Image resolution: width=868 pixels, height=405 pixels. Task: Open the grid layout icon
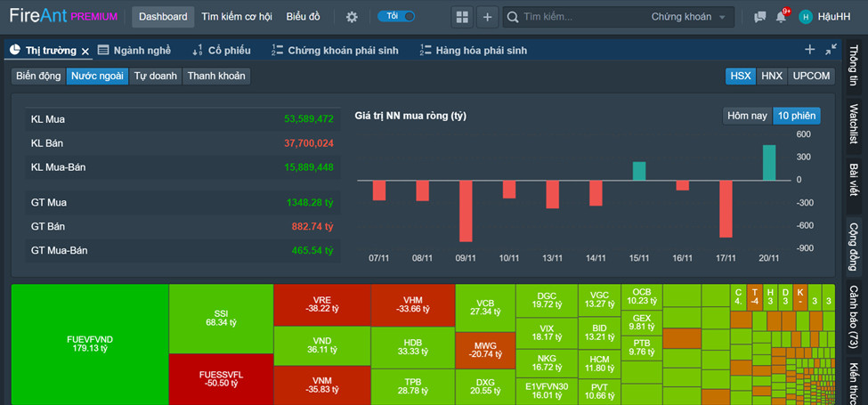point(462,17)
